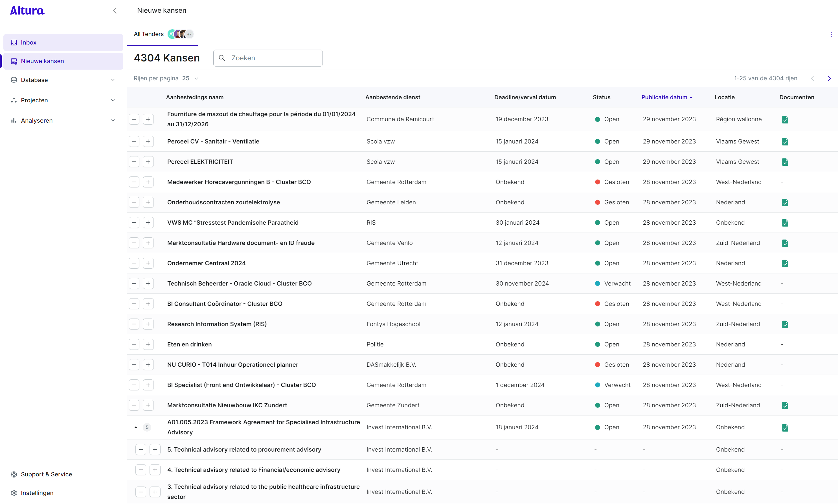Expand the Analyseren sidebar section
The height and width of the screenshot is (504, 838).
pos(63,121)
